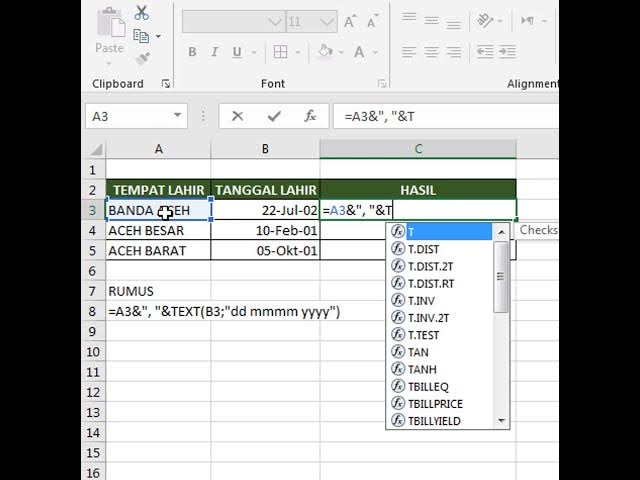
Task: Cancel the formula with the X icon
Action: 237,116
